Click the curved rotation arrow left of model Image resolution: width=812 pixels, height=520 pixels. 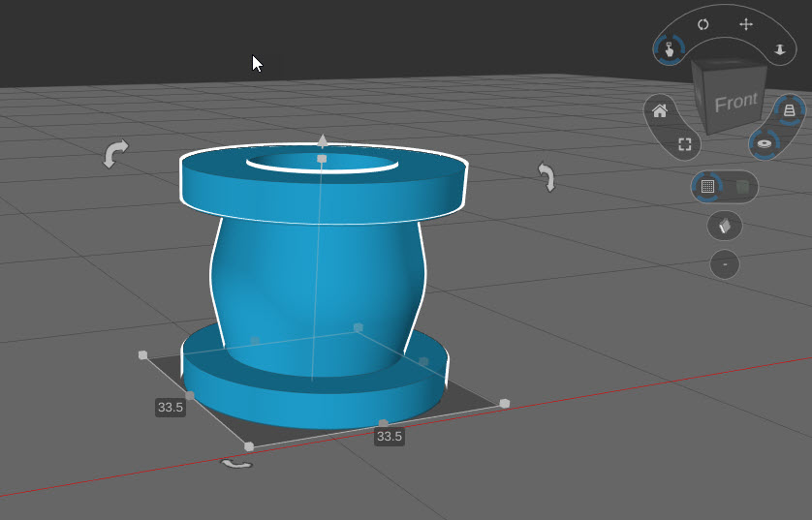coord(115,154)
